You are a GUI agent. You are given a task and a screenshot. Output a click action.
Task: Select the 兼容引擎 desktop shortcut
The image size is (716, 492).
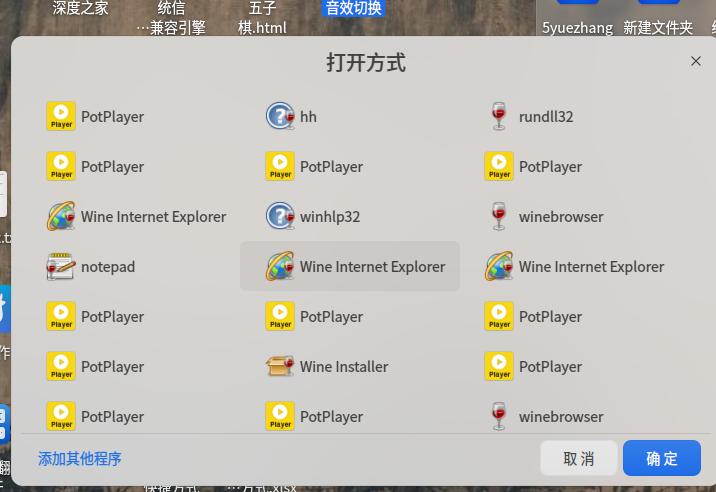click(x=171, y=18)
